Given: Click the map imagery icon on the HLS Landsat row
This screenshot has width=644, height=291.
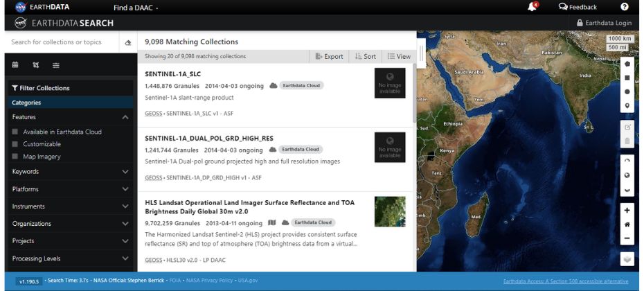Looking at the screenshot, I should click(272, 222).
